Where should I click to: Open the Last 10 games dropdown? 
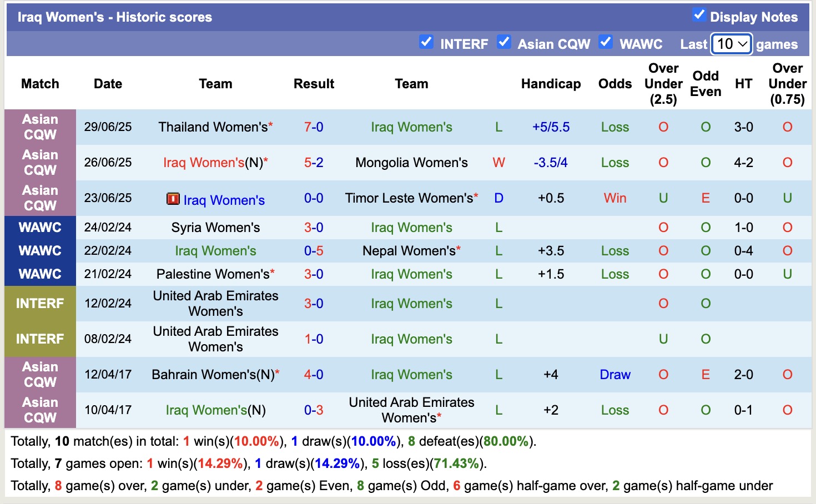pyautogui.click(x=732, y=44)
